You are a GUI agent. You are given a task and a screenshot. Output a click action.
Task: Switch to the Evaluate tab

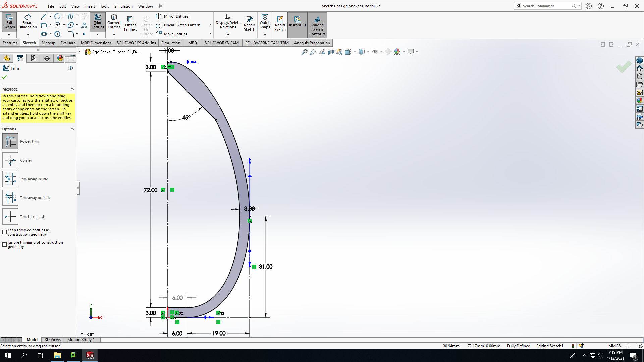(x=68, y=43)
